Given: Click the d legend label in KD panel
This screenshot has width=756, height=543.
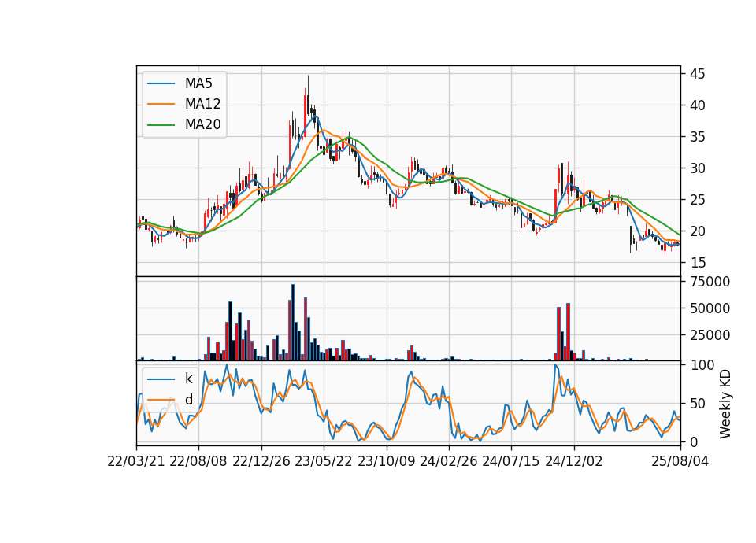Looking at the screenshot, I should (188, 400).
